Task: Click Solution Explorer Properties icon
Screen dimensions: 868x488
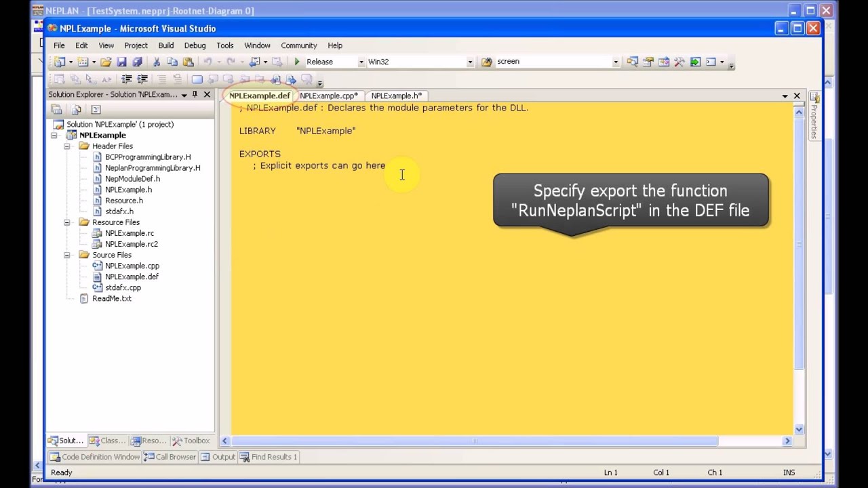Action: pos(57,109)
